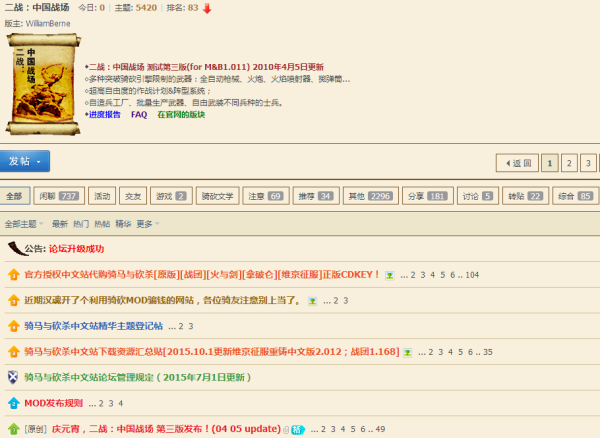Expand the 更多 filter options

148,224
